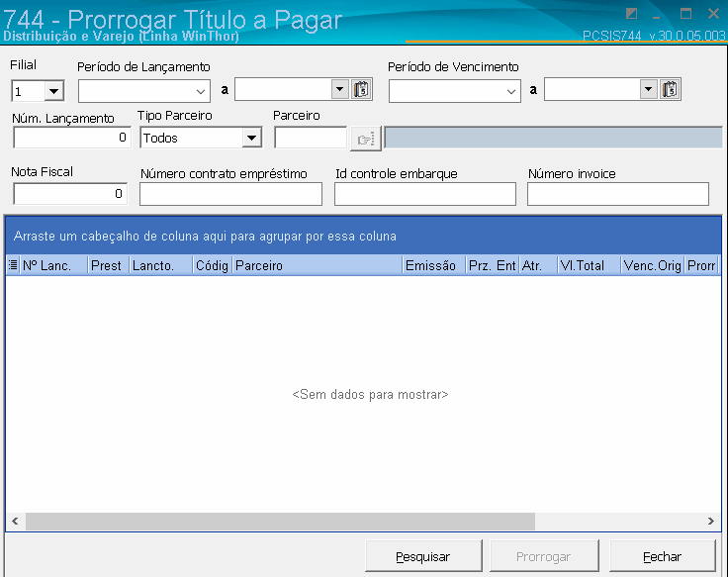Focus the Núm. Lançamento field
This screenshot has height=577, width=728.
tap(71, 138)
